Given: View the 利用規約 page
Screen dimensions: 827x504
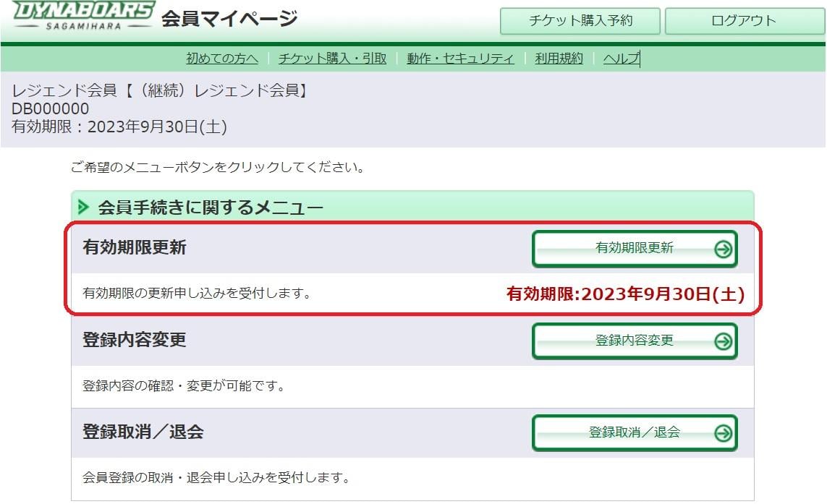Looking at the screenshot, I should pyautogui.click(x=559, y=59).
